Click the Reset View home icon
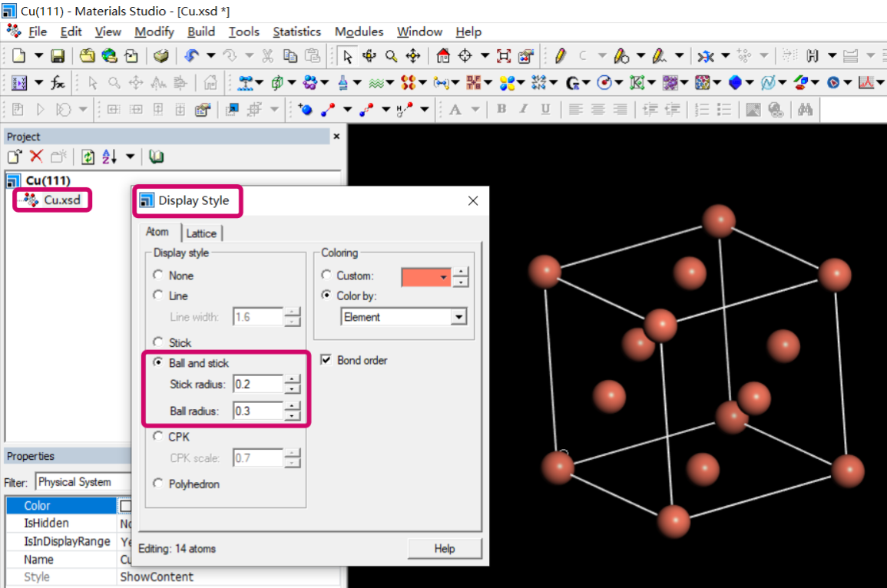 441,55
